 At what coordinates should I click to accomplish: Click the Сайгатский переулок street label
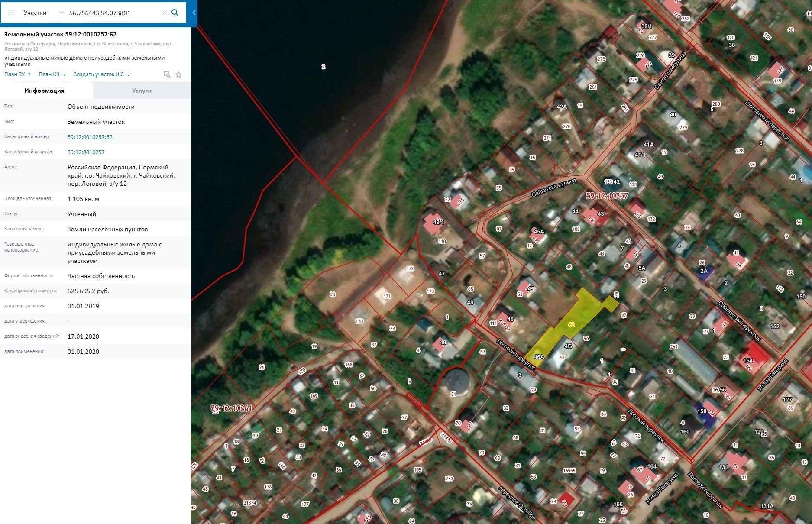pyautogui.click(x=739, y=321)
